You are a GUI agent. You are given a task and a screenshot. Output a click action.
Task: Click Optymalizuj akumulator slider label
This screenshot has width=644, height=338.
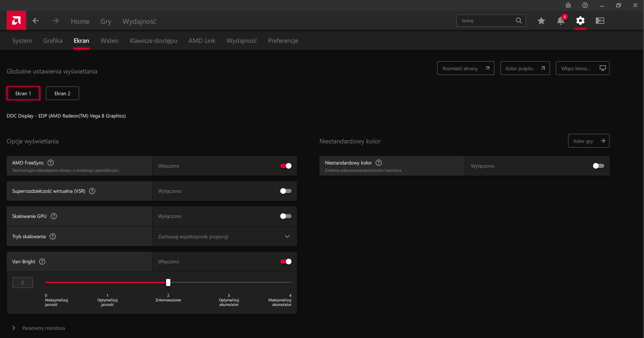(229, 302)
